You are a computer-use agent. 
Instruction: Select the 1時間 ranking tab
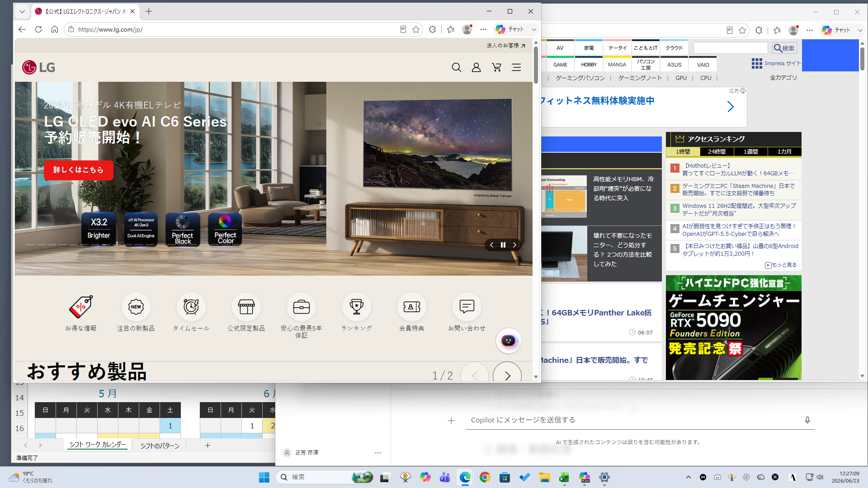(683, 152)
